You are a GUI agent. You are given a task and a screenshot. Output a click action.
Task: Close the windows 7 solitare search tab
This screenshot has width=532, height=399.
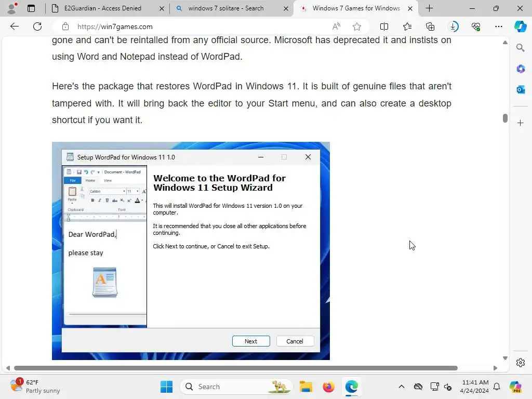tap(286, 8)
